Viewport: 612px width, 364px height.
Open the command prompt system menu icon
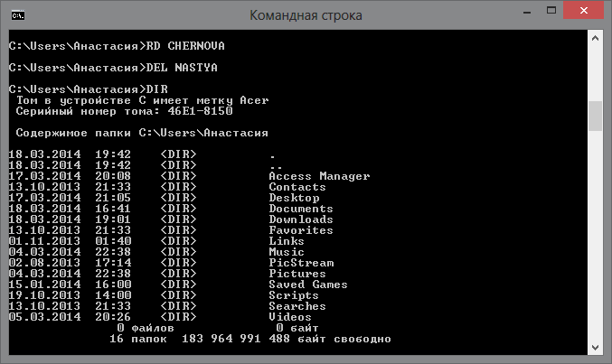click(18, 15)
